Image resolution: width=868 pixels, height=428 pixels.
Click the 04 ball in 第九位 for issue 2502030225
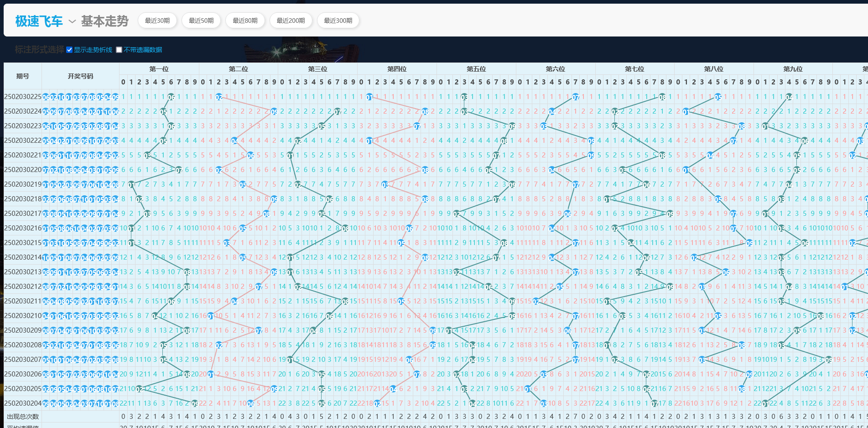pos(789,97)
